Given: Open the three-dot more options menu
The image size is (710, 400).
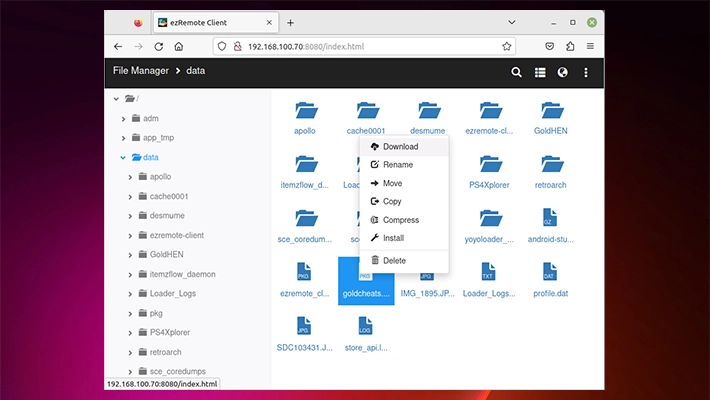Looking at the screenshot, I should [585, 72].
